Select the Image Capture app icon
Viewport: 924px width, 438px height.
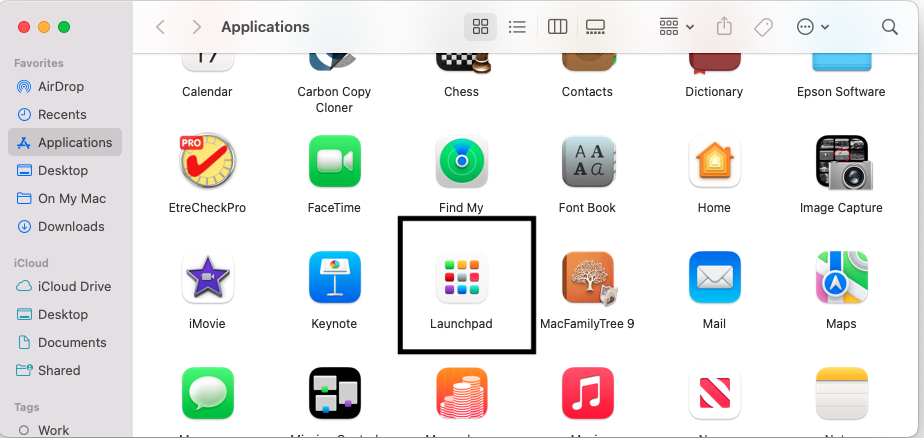tap(842, 162)
